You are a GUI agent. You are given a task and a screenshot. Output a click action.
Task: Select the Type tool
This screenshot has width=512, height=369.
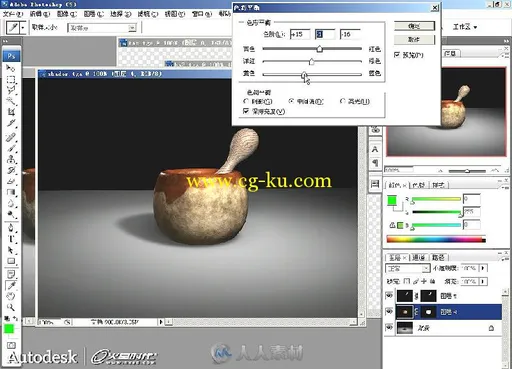tap(11, 239)
